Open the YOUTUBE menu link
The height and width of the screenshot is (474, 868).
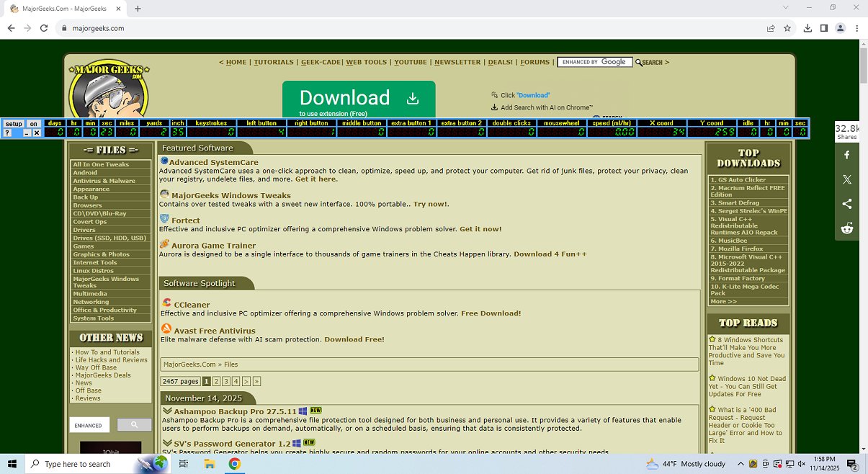411,62
